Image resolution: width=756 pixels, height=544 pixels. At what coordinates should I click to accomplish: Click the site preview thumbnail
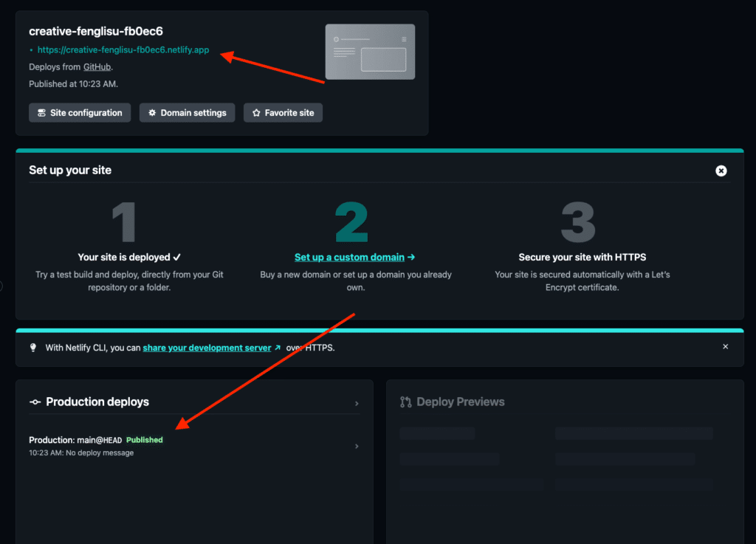click(x=371, y=52)
